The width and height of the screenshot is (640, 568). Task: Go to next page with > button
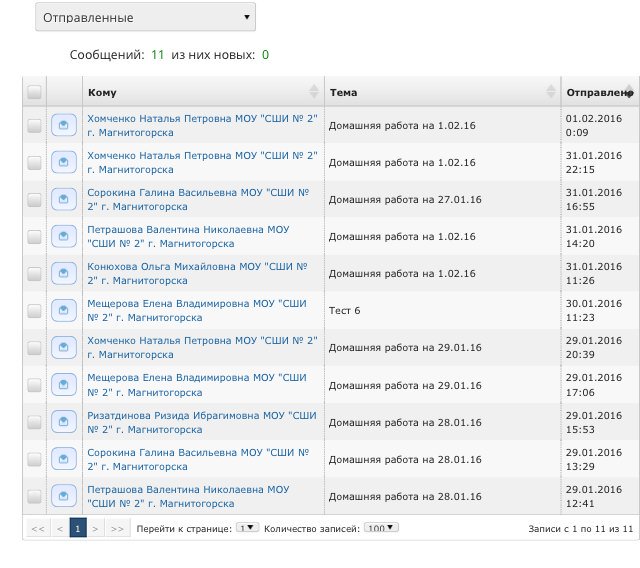[x=96, y=528]
